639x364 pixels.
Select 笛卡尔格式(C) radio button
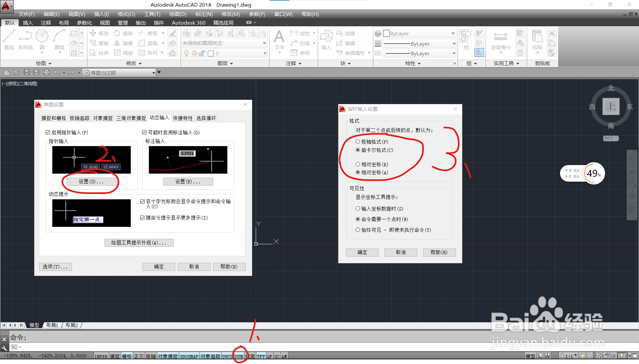pos(358,150)
